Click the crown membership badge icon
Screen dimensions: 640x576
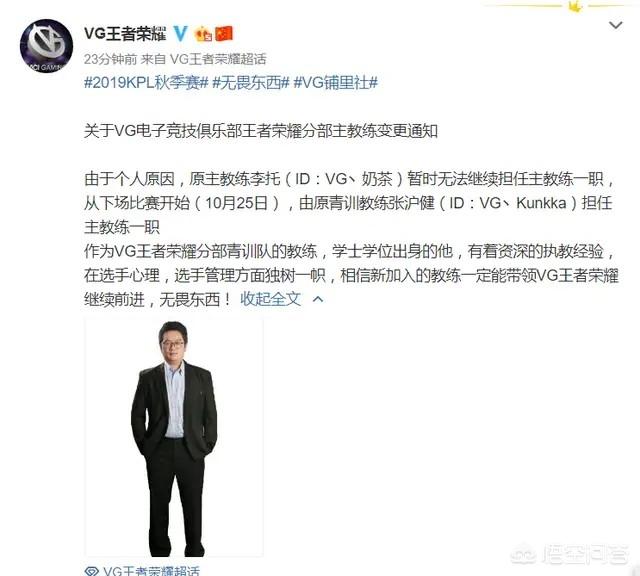[203, 34]
